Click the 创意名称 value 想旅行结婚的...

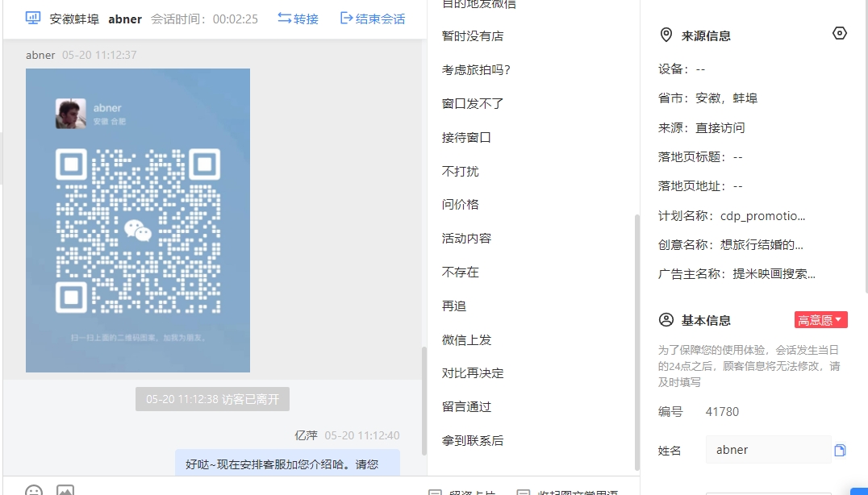762,245
